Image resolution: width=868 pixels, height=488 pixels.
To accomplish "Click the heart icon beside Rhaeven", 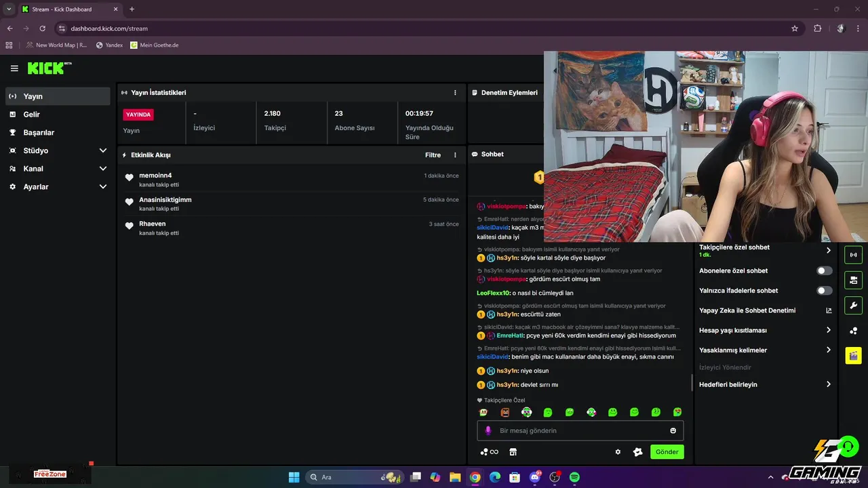I will pyautogui.click(x=130, y=226).
